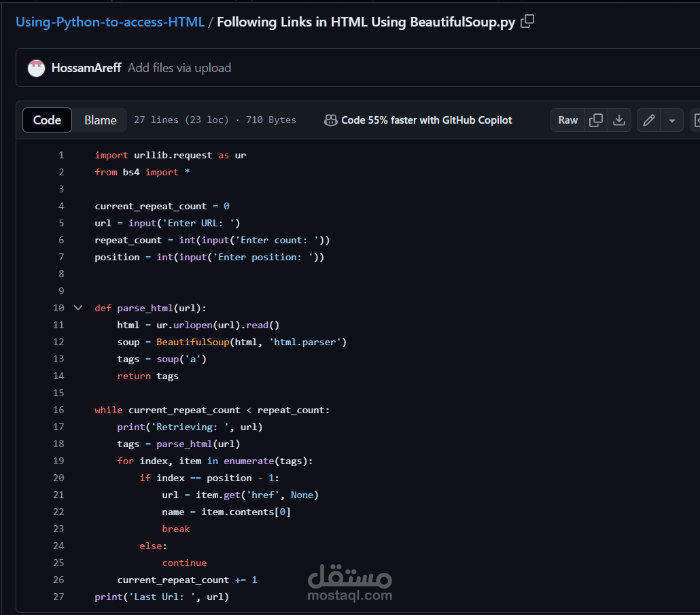
Task: Click 'if index == position - 1:' line
Action: pos(209,478)
